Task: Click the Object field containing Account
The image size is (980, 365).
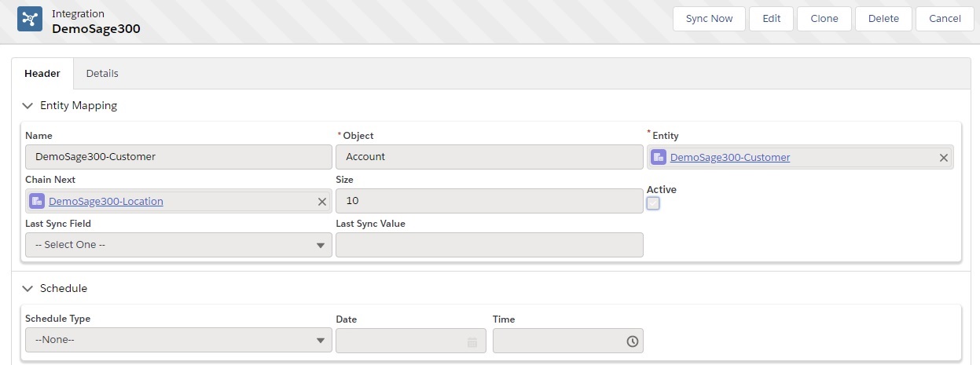Action: (x=489, y=157)
